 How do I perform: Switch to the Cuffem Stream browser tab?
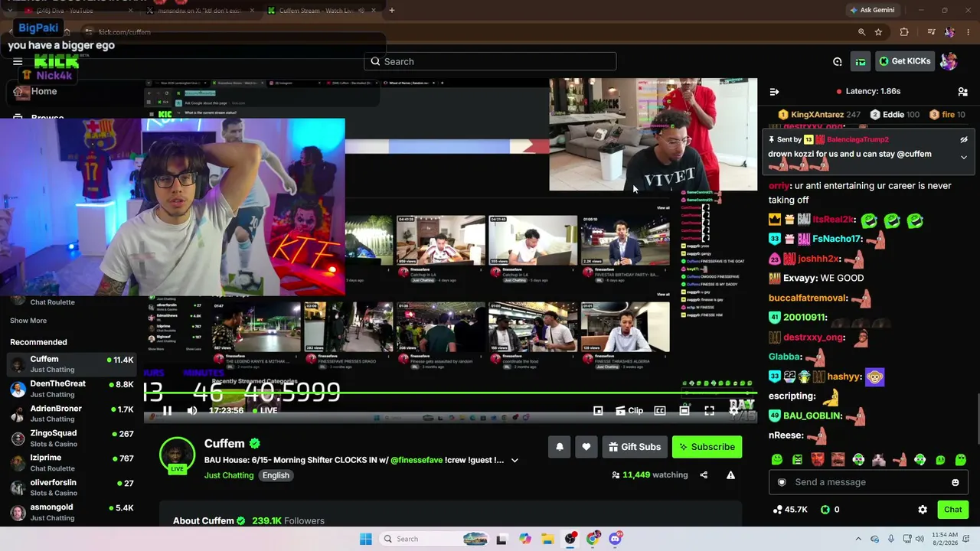[x=320, y=11]
